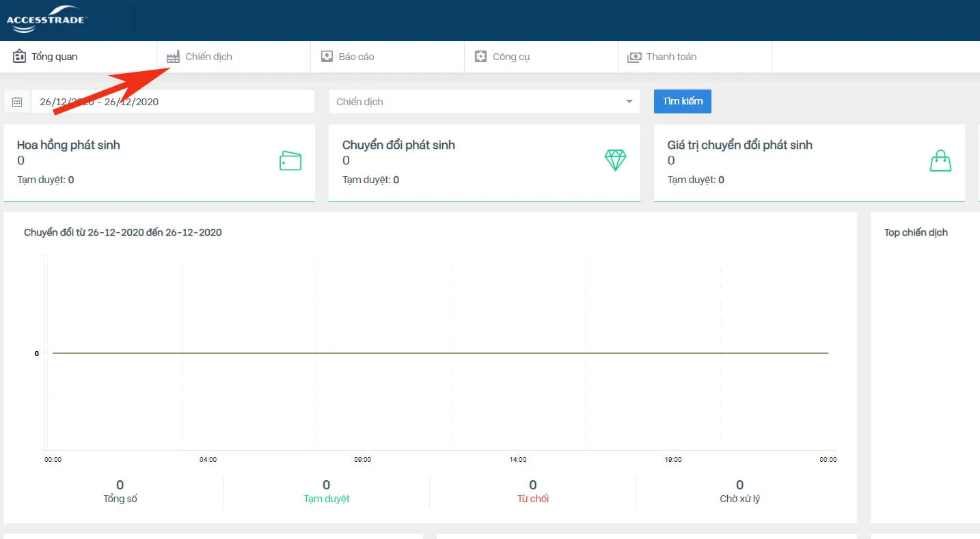This screenshot has width=980, height=539.
Task: Click the Tổng số total label
Action: (x=120, y=499)
